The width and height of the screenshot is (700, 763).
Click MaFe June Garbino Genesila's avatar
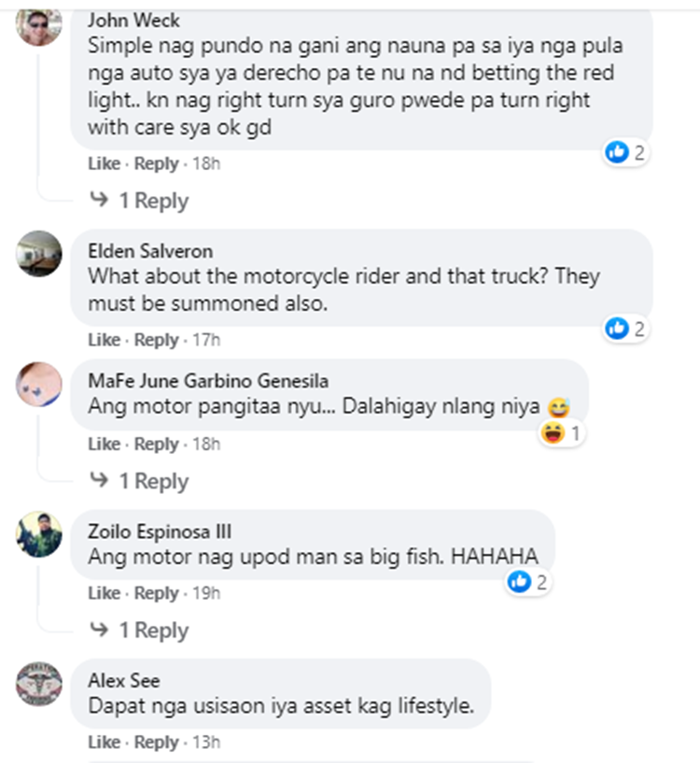click(40, 385)
